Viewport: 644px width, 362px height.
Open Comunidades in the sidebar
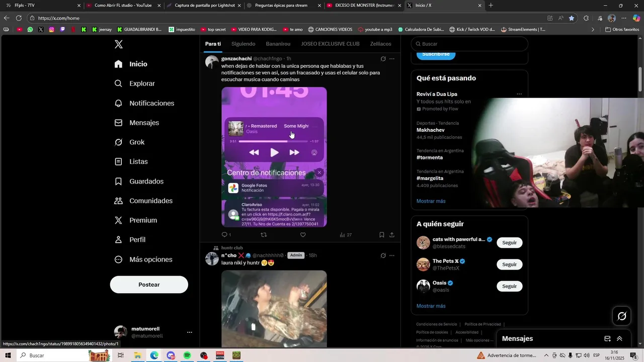coord(143,201)
